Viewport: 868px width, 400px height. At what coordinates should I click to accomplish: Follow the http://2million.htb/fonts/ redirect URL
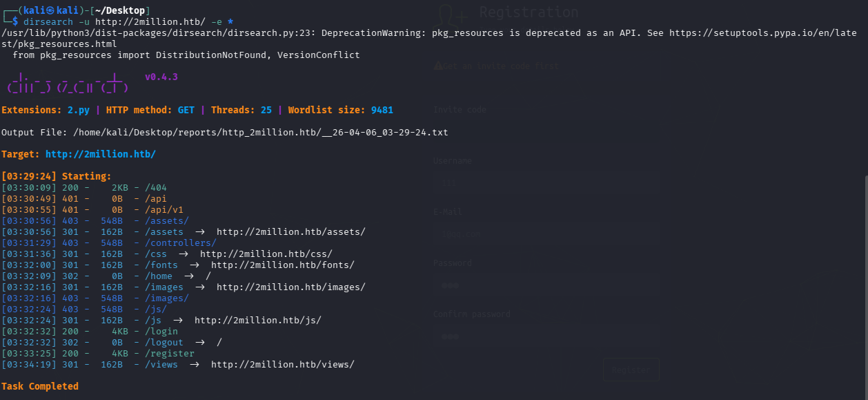(x=282, y=265)
